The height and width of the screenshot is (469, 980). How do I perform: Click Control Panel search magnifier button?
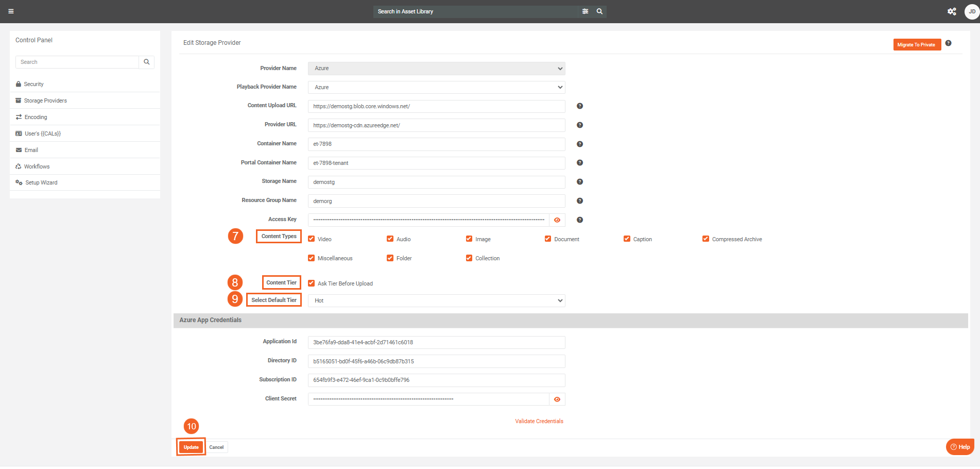(147, 62)
